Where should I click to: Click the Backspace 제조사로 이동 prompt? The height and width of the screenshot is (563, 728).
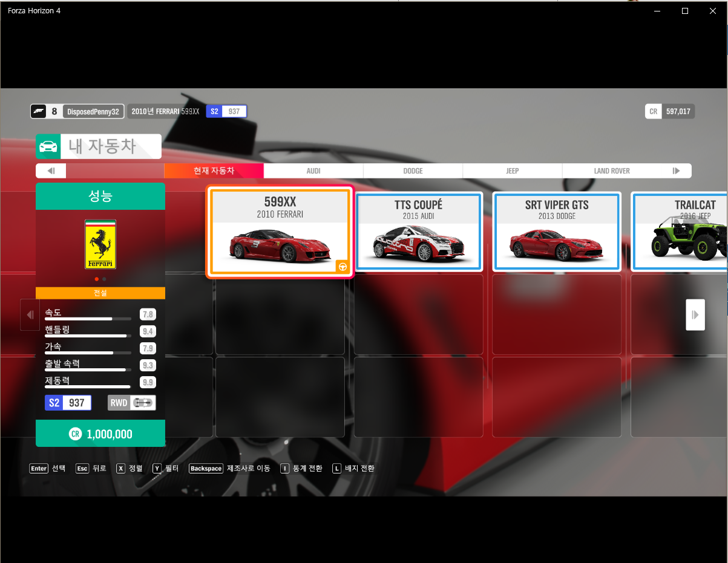pyautogui.click(x=229, y=468)
